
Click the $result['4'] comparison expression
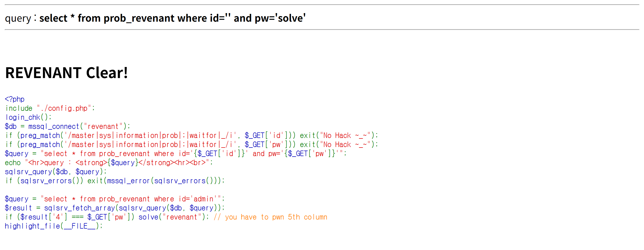44,217
